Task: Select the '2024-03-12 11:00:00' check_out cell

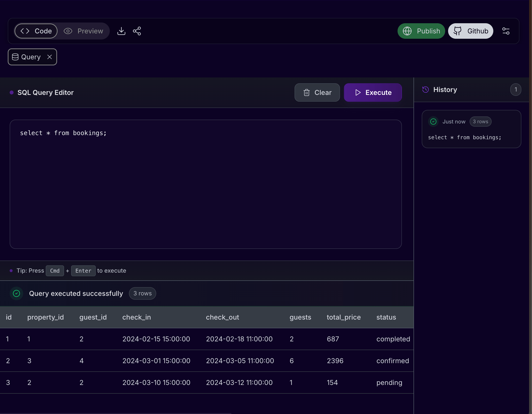Action: (239, 383)
